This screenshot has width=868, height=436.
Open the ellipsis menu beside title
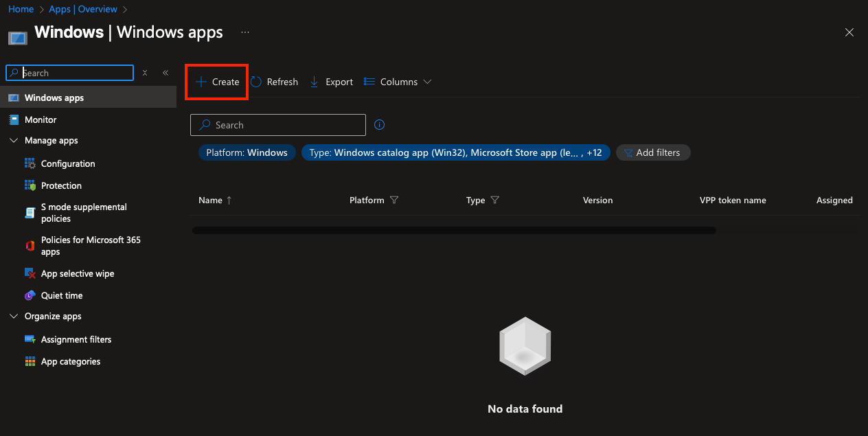(245, 32)
